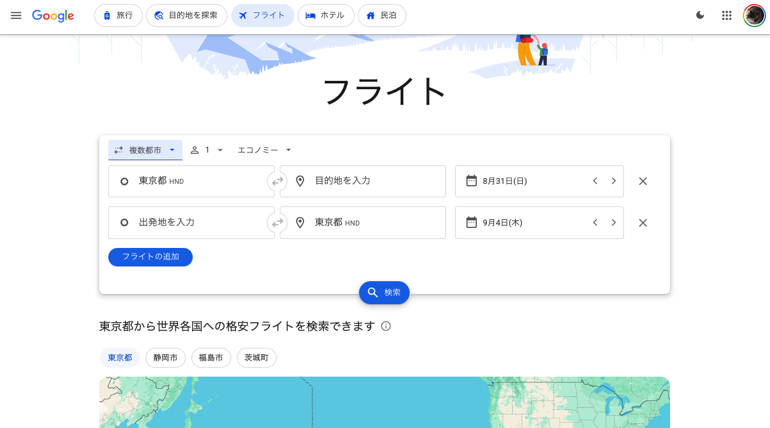Swap origin and destination for second flight
Screen dimensions: 770x428
(277, 223)
